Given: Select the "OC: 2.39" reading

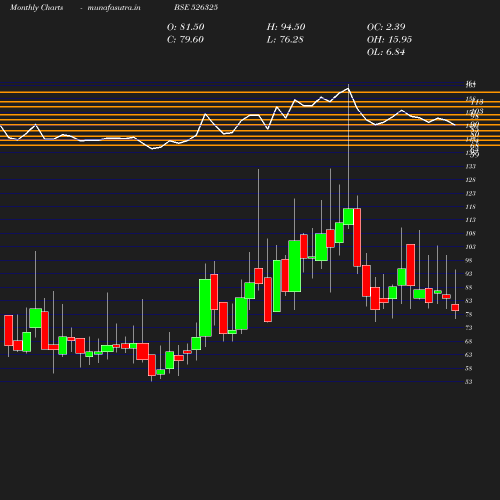Looking at the screenshot, I should click(x=386, y=27).
